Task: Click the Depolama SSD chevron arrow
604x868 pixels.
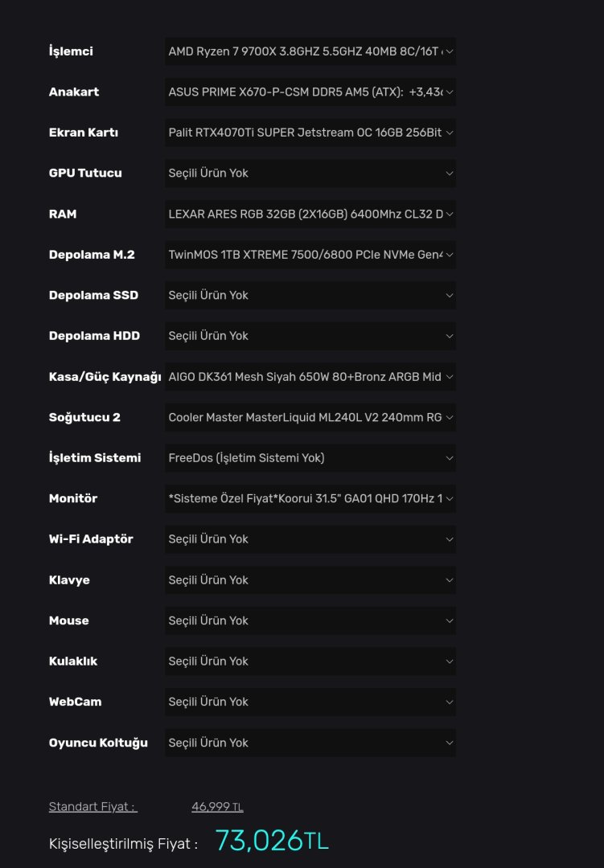Action: (449, 296)
